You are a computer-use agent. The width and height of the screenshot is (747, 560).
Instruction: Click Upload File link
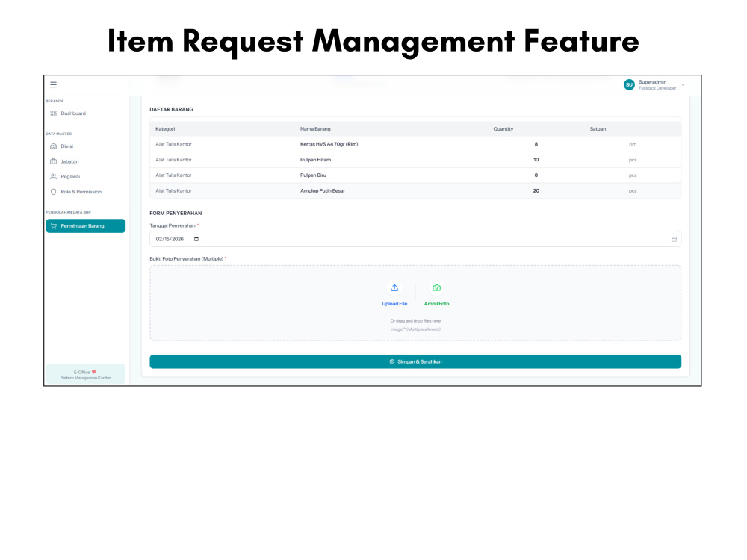tap(394, 304)
